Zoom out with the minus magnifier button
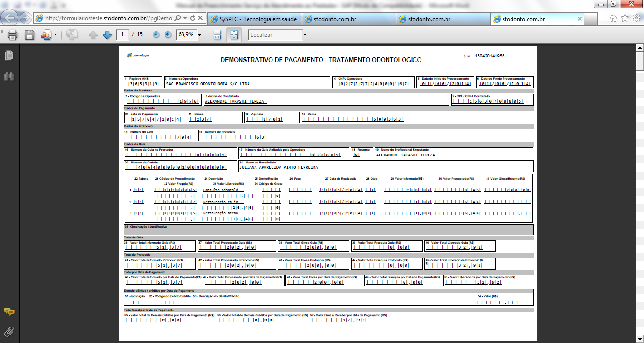Viewport: 644px width, 343px height. tap(156, 35)
